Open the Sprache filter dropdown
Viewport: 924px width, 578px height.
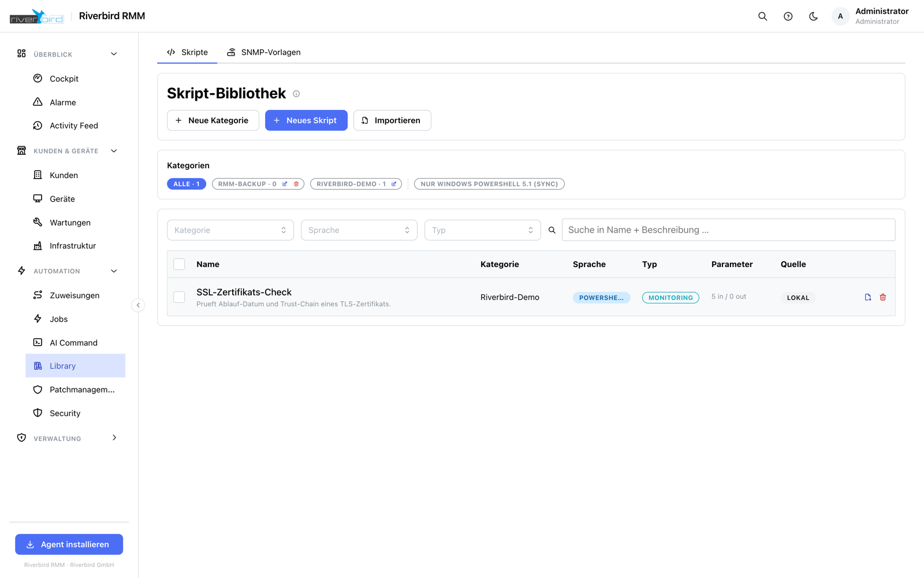click(x=359, y=230)
